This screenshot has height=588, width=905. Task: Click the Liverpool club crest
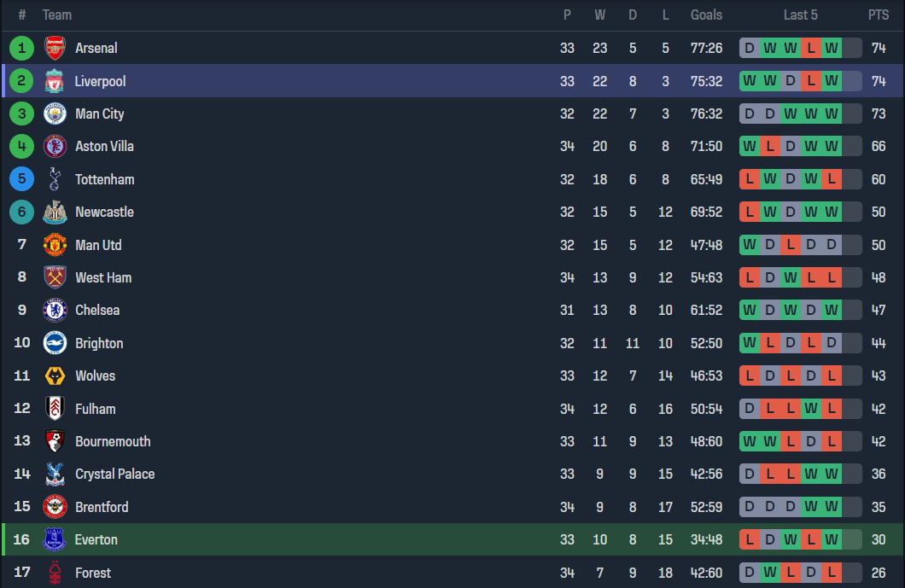55,81
